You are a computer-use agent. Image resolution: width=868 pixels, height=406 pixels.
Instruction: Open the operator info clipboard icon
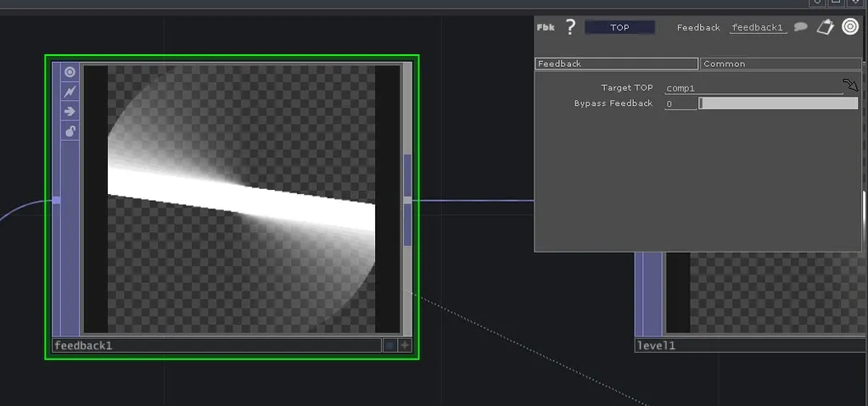pyautogui.click(x=826, y=27)
